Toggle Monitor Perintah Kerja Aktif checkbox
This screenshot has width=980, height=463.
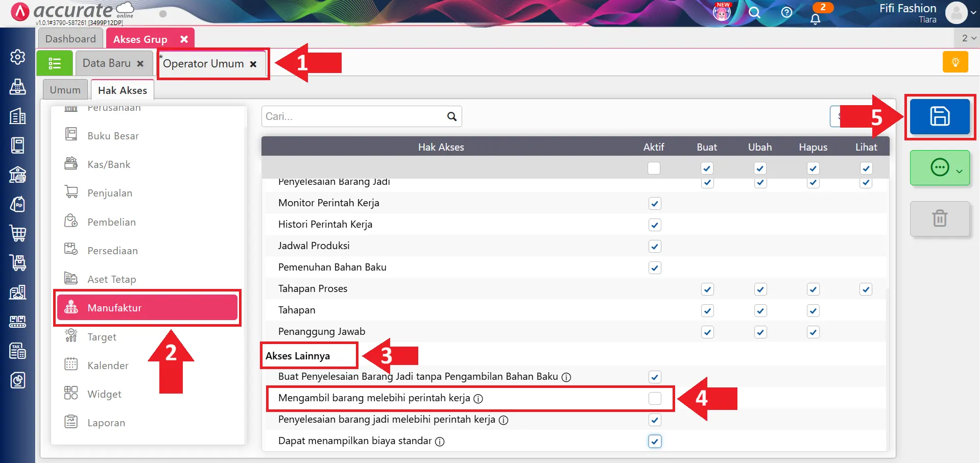[x=655, y=203]
